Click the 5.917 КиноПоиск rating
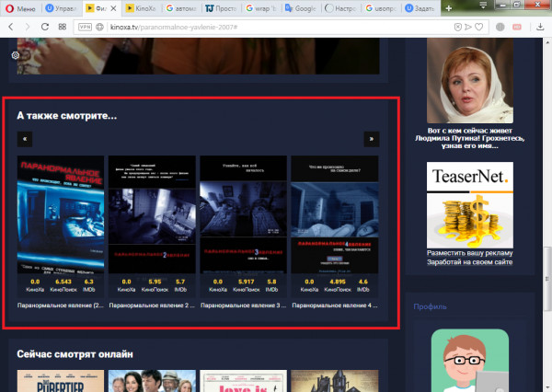 coord(246,285)
